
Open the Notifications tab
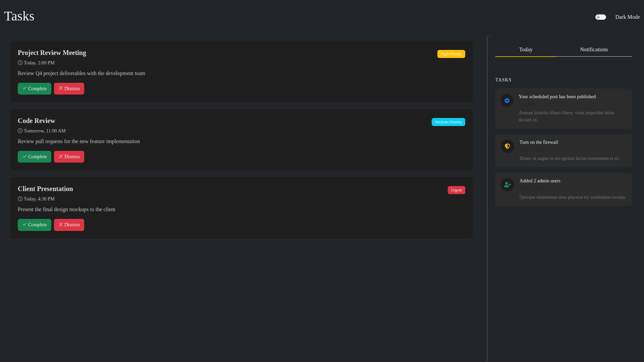(594, 50)
